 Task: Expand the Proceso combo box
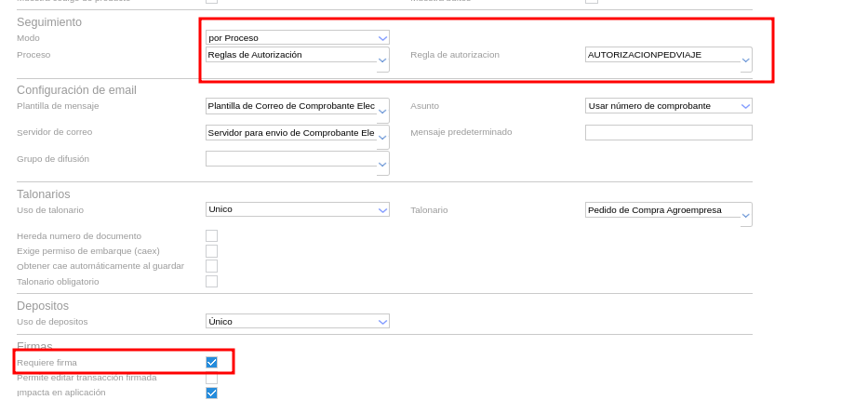[382, 61]
